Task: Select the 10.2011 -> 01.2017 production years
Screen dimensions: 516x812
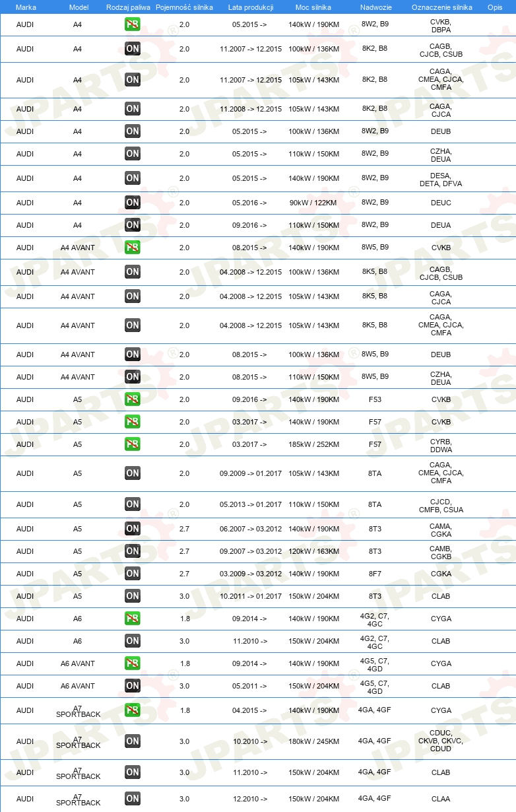Action: pos(251,596)
